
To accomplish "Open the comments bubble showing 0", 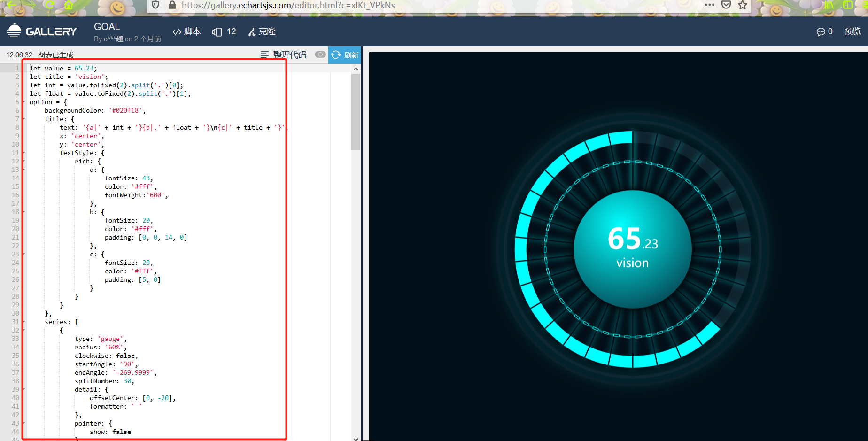I will [824, 31].
